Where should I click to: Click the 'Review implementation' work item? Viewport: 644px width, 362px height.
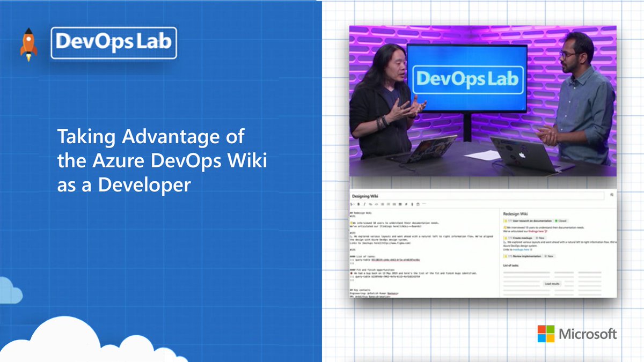[526, 256]
